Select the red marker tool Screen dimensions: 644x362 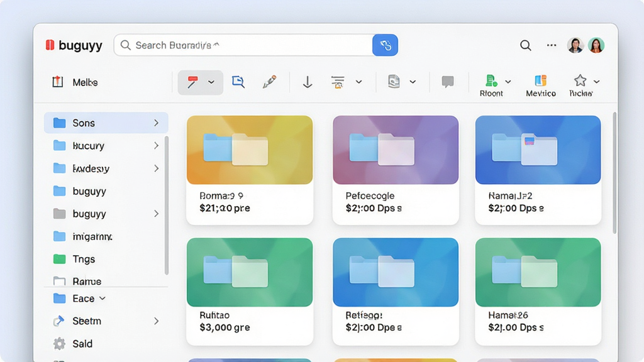(x=192, y=82)
